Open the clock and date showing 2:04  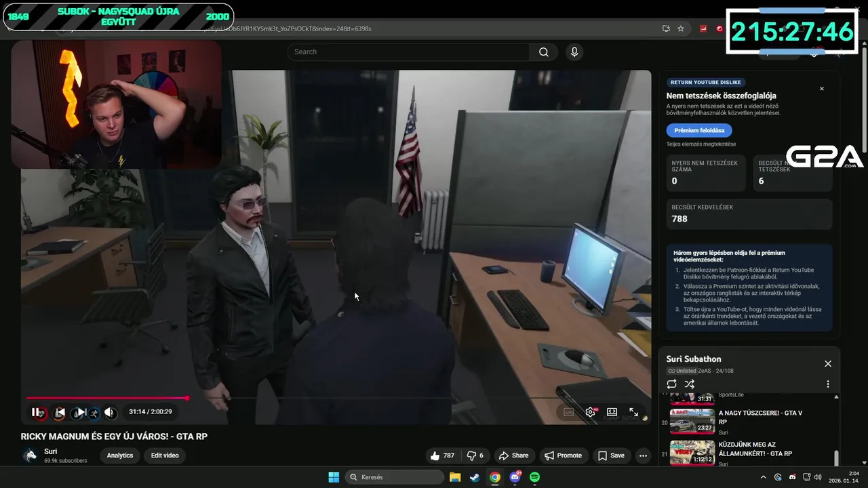click(x=844, y=477)
